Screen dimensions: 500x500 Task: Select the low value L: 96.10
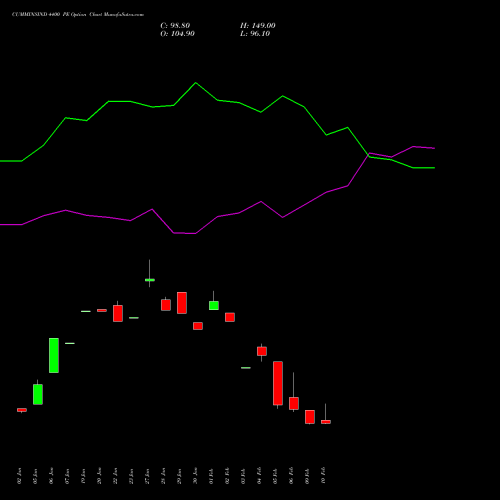coord(255,34)
